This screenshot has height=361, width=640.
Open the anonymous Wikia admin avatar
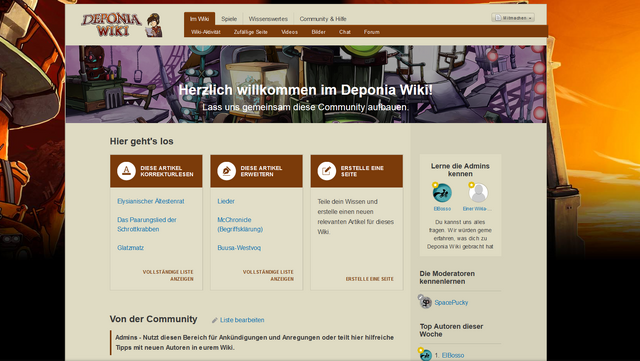(478, 193)
